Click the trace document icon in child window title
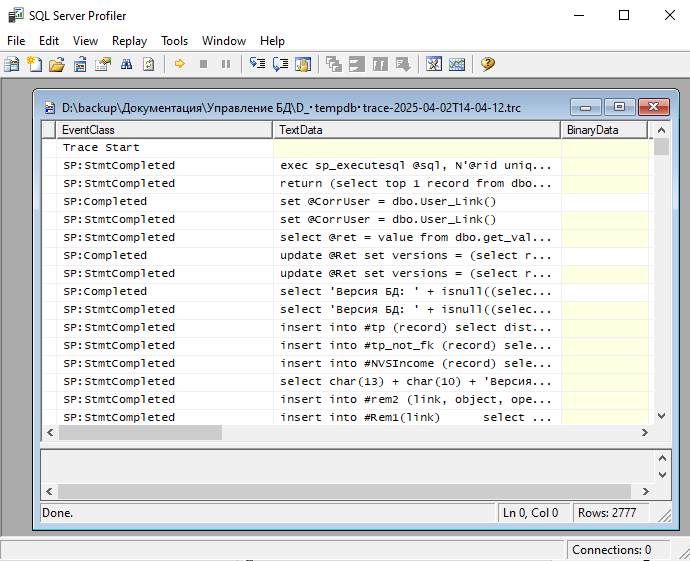 coord(50,108)
